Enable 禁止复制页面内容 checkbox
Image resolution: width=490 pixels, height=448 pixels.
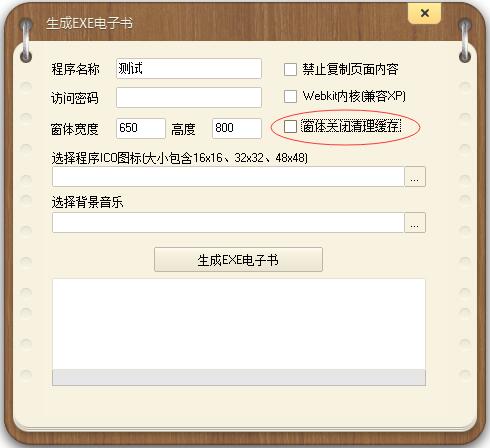(x=290, y=70)
